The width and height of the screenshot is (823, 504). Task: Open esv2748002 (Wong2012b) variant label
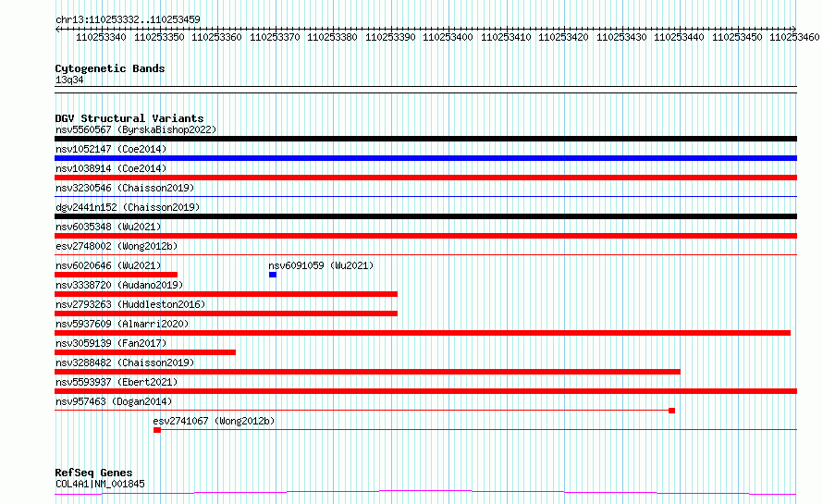click(x=117, y=246)
